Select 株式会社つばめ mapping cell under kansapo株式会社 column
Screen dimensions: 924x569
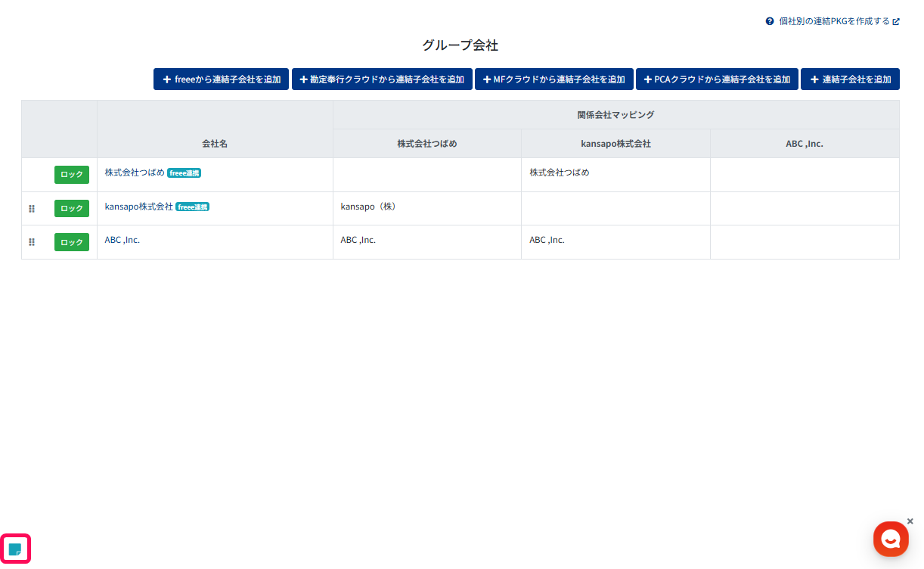coord(615,175)
